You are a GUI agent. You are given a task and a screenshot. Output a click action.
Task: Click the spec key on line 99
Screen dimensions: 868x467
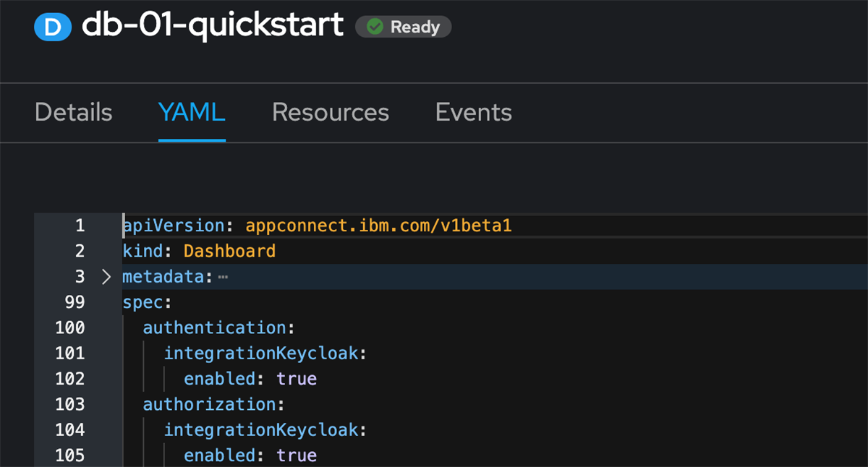point(142,302)
